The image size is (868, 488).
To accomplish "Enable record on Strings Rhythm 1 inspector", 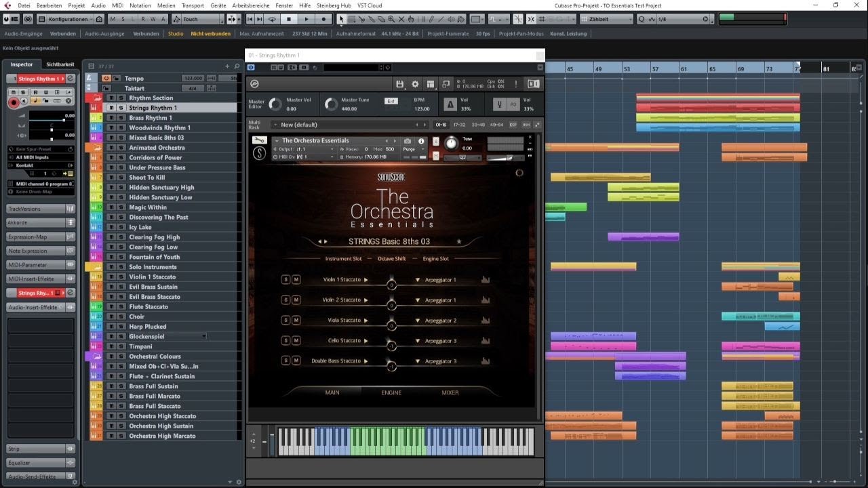I will pos(14,102).
